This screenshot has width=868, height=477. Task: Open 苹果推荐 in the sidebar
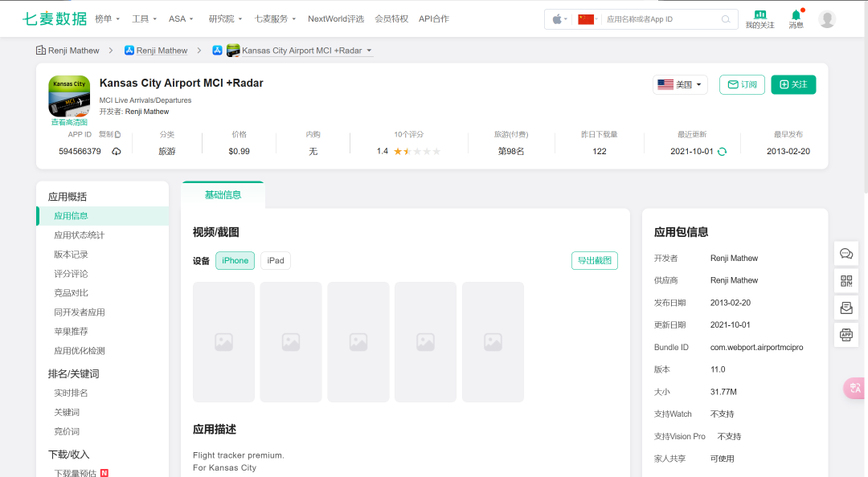71,332
